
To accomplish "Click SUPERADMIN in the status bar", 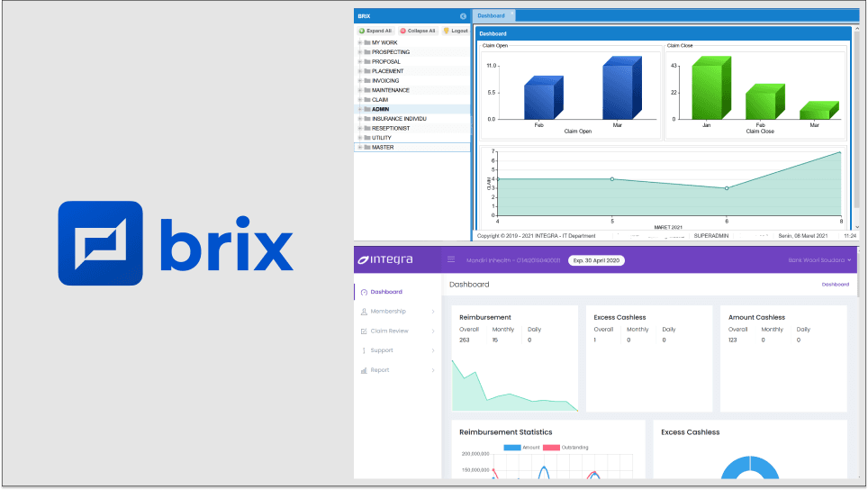I will click(x=710, y=236).
